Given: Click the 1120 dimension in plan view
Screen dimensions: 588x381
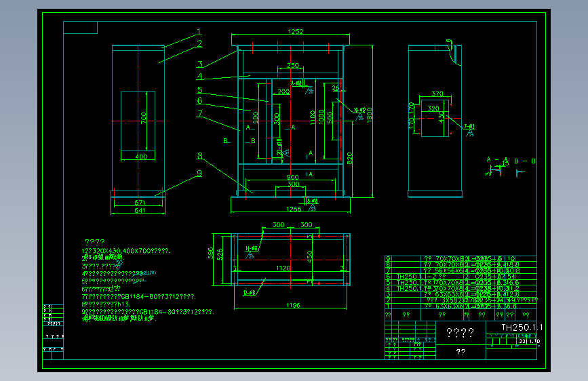Looking at the screenshot, I should (x=283, y=268).
